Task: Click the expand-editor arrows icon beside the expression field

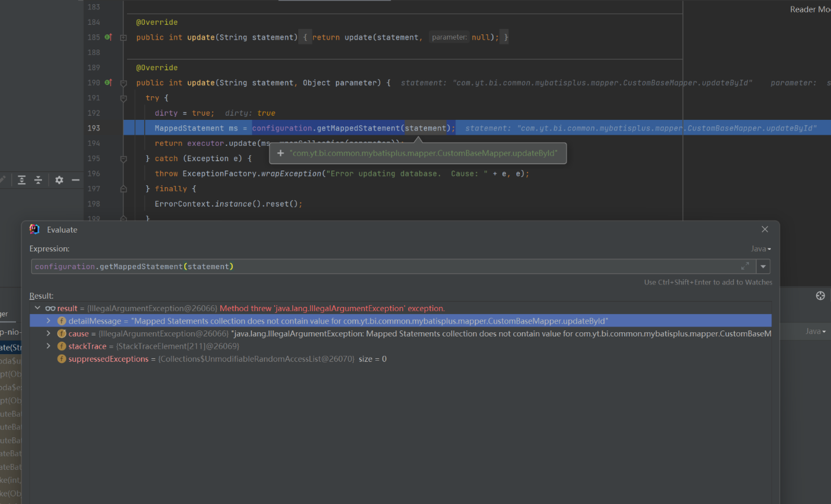Action: 745,266
